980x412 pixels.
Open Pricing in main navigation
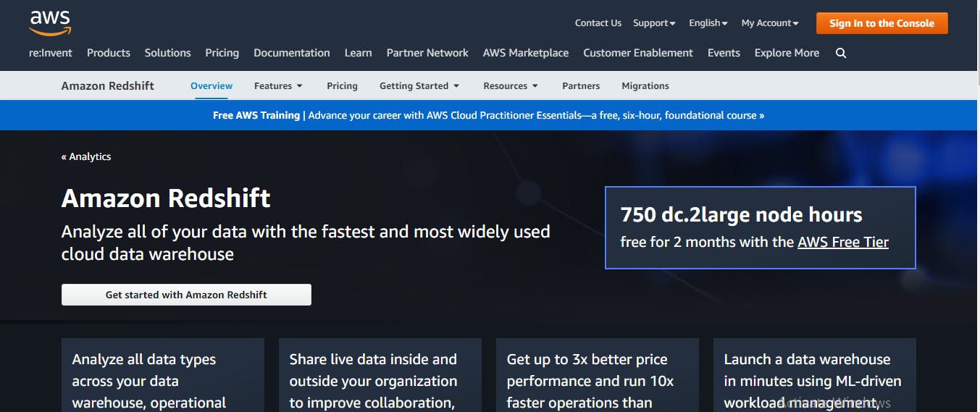click(x=222, y=53)
